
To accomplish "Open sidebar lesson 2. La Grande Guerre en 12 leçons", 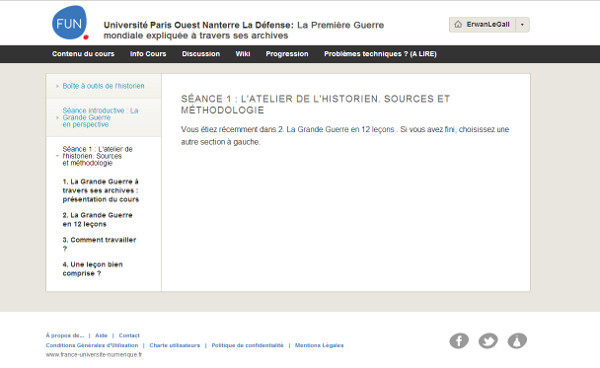I will coord(98,220).
